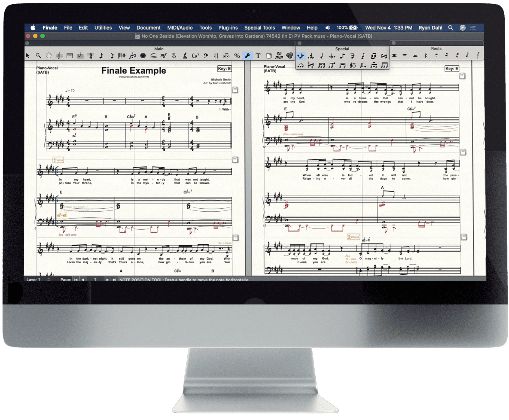Image resolution: width=509 pixels, height=420 pixels.
Task: Select the Tuplet tool
Action: click(x=132, y=56)
